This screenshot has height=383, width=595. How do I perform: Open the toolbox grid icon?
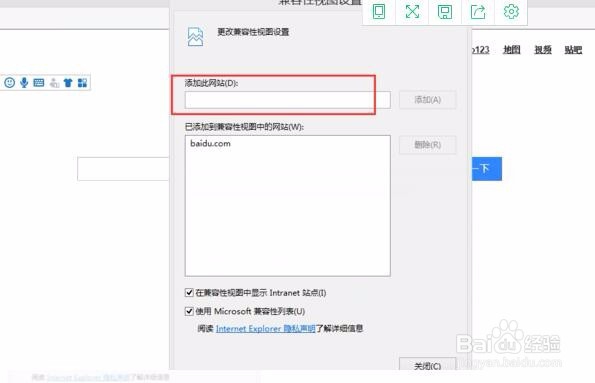pyautogui.click(x=82, y=82)
